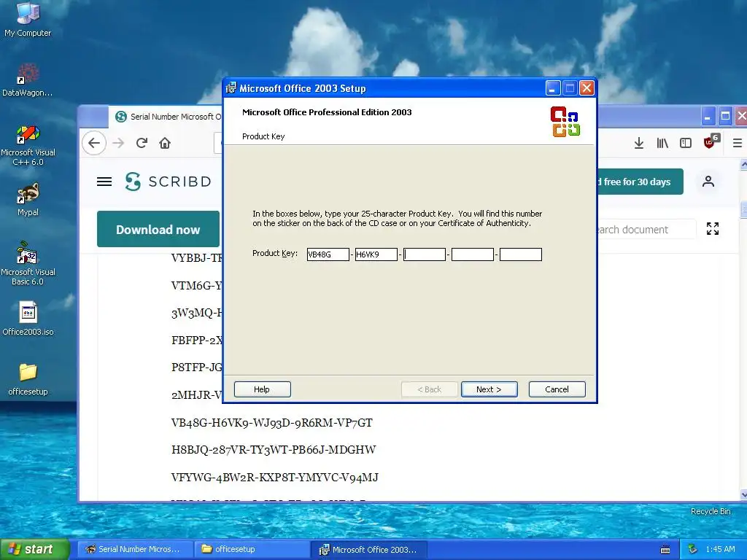Go to the browser Home page

pyautogui.click(x=165, y=143)
